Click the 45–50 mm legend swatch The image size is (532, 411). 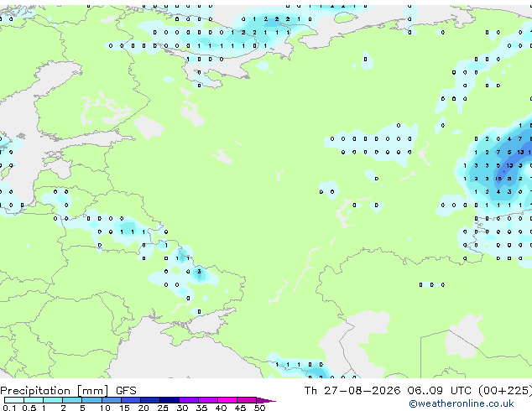247,400
